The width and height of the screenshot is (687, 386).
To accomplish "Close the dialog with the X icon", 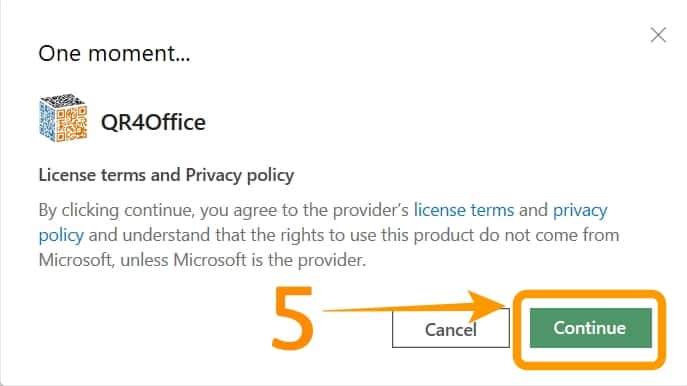I will coord(658,35).
